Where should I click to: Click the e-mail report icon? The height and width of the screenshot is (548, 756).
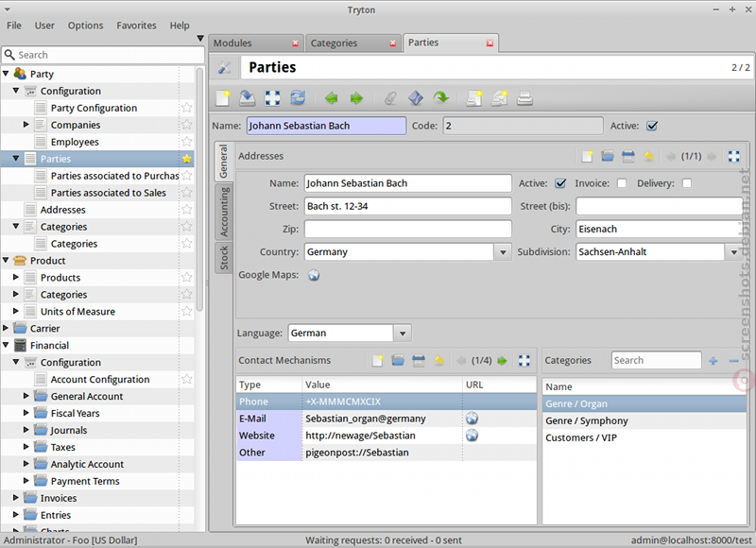[500, 98]
